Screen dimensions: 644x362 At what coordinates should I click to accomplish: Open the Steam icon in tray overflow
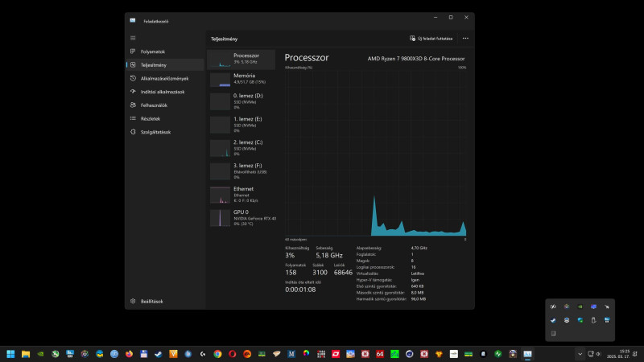coord(553,320)
